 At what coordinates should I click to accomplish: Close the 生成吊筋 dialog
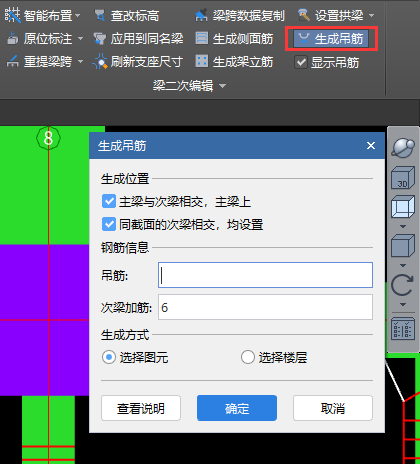(371, 146)
